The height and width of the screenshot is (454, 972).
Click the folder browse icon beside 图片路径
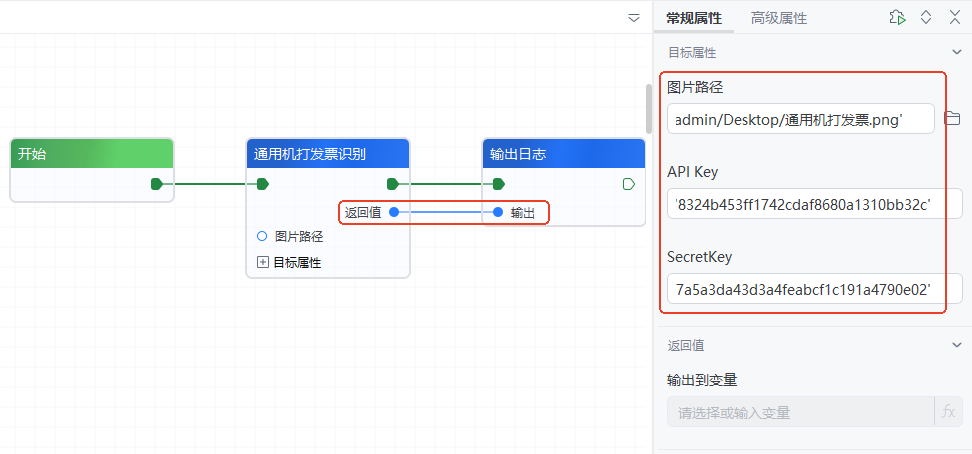pyautogui.click(x=952, y=118)
